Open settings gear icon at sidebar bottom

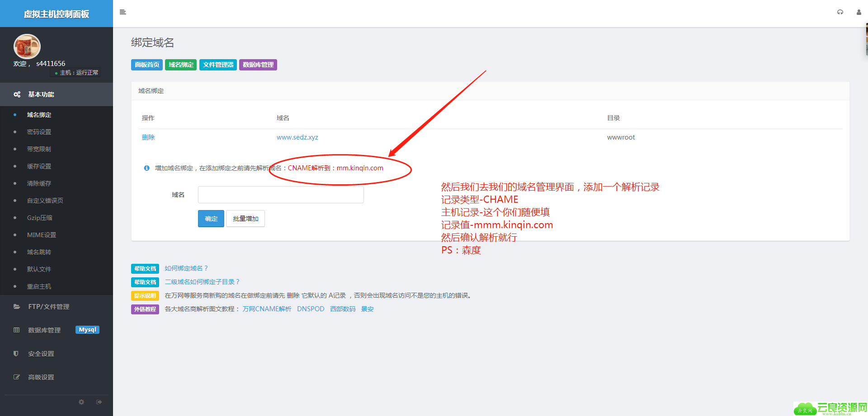pos(81,402)
